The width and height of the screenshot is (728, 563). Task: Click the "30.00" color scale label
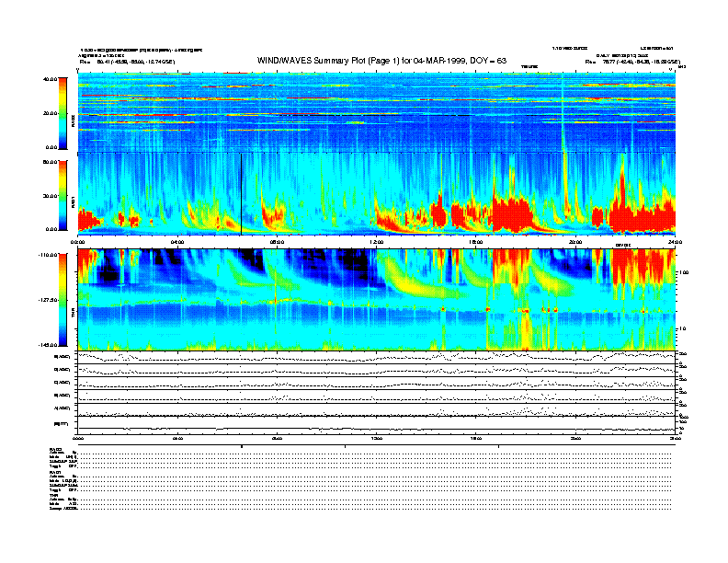pos(50,196)
